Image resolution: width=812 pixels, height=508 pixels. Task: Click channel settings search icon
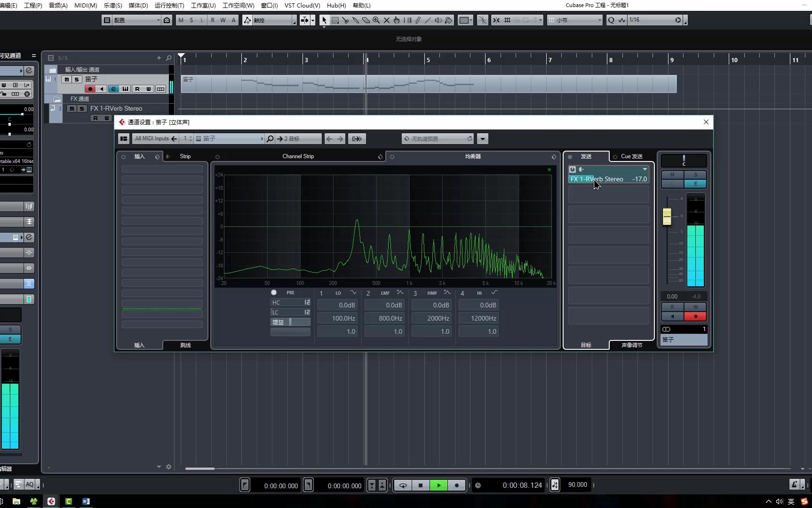click(x=270, y=139)
